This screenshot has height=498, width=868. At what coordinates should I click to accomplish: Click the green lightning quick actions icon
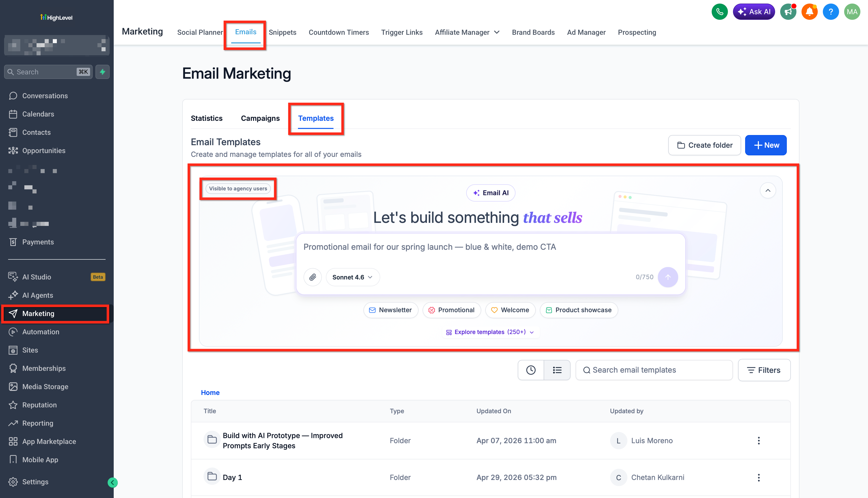pyautogui.click(x=102, y=72)
